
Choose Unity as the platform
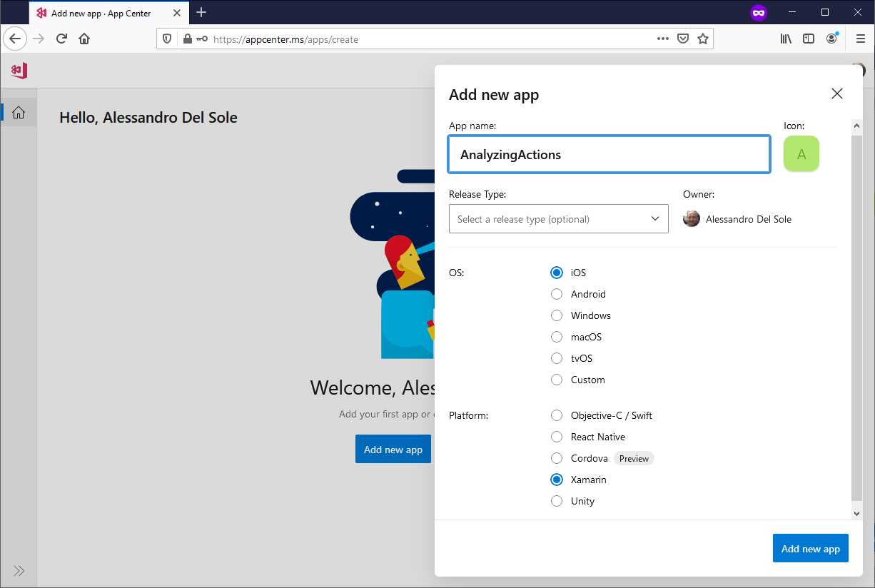coord(557,501)
